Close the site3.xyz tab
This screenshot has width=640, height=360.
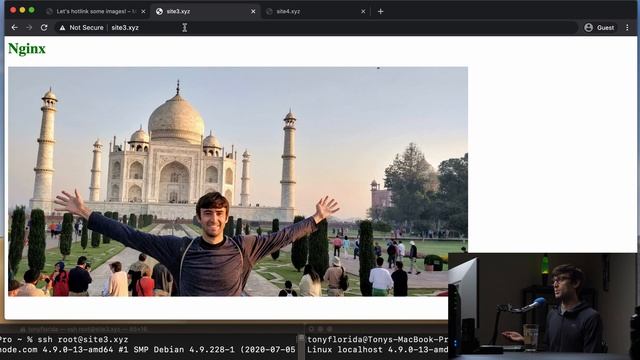[x=253, y=11]
